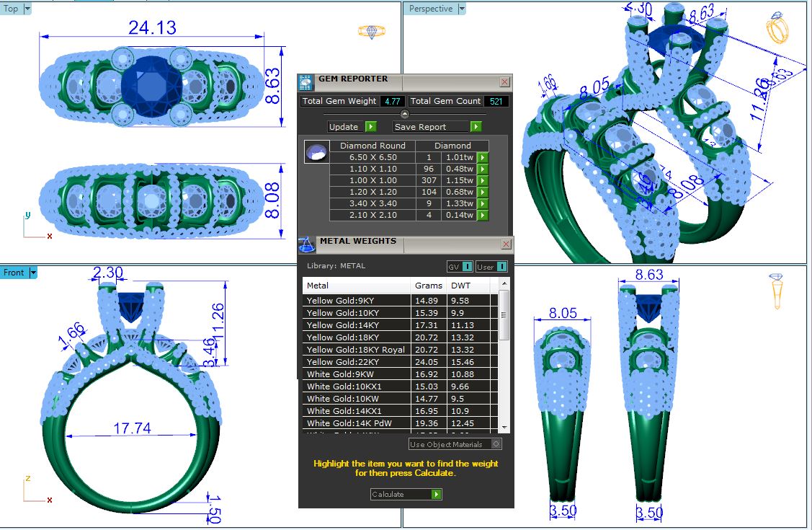Toggle the GV library switch
This screenshot has height=530, width=812.
coord(460,267)
